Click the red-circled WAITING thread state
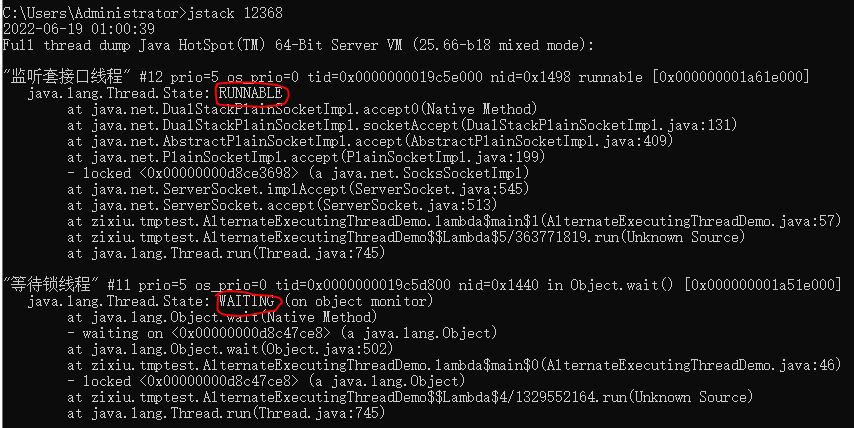This screenshot has height=428, width=854. [246, 301]
